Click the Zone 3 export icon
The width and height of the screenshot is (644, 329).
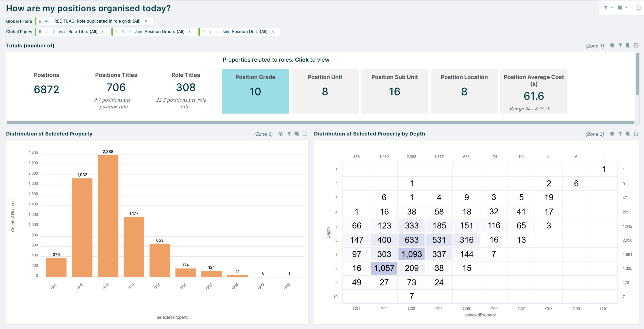(636, 134)
